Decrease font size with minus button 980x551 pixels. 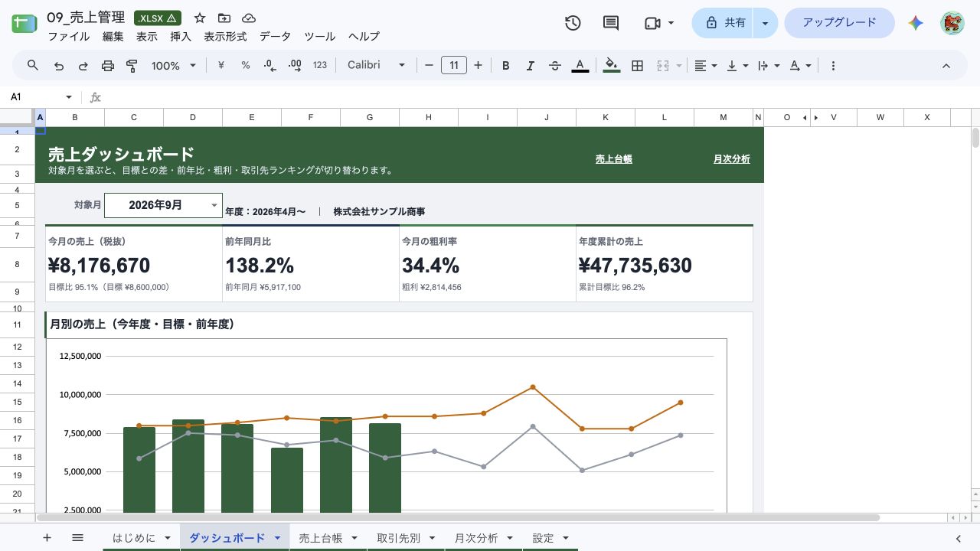pyautogui.click(x=429, y=66)
